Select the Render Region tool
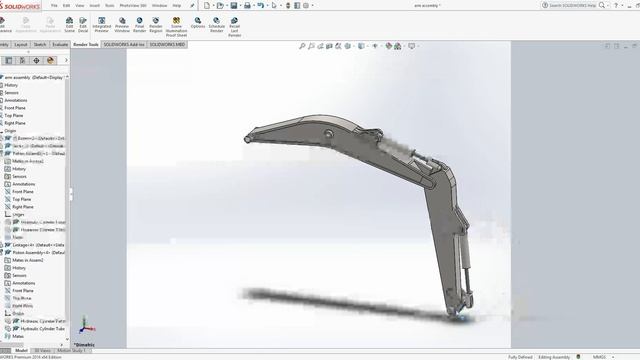The height and width of the screenshot is (360, 640). tap(156, 25)
